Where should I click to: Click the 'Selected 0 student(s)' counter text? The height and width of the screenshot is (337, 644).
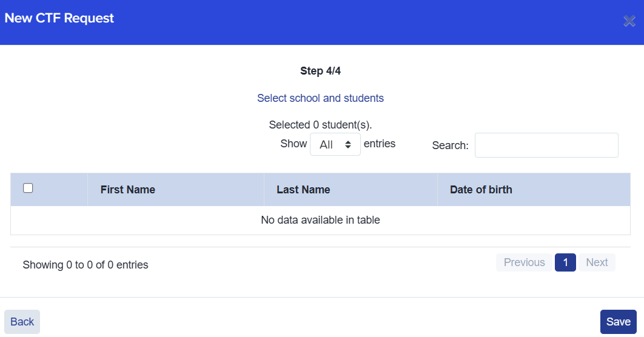coord(320,125)
